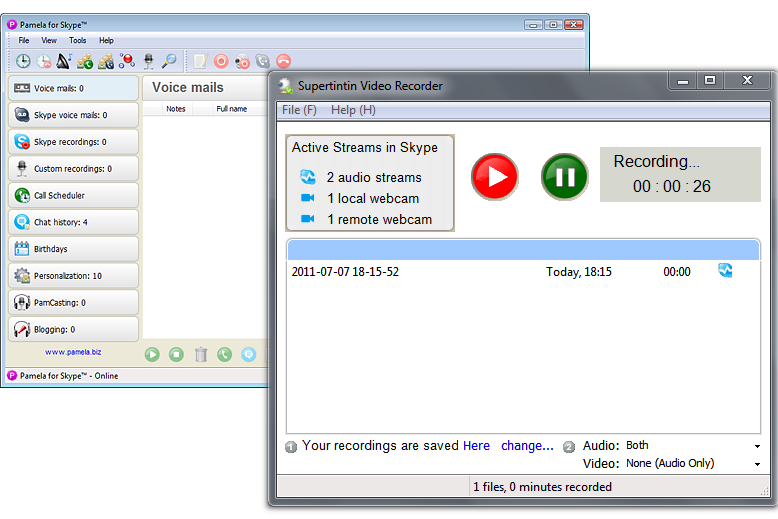Screen dimensions: 778x519
Task: Click the grey Skype call transfer icon
Action: click(x=262, y=61)
